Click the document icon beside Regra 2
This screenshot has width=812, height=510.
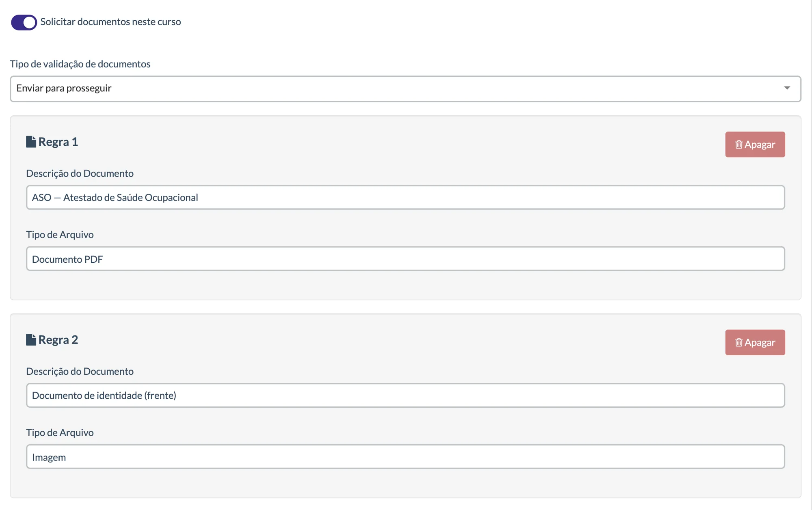click(x=31, y=339)
